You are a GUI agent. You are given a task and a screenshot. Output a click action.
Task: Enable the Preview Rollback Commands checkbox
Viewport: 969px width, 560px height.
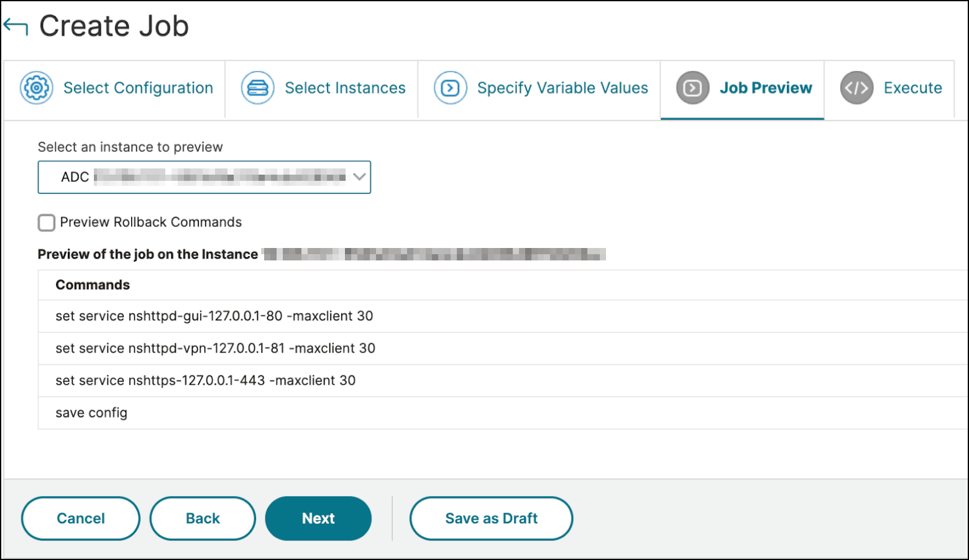pyautogui.click(x=47, y=223)
